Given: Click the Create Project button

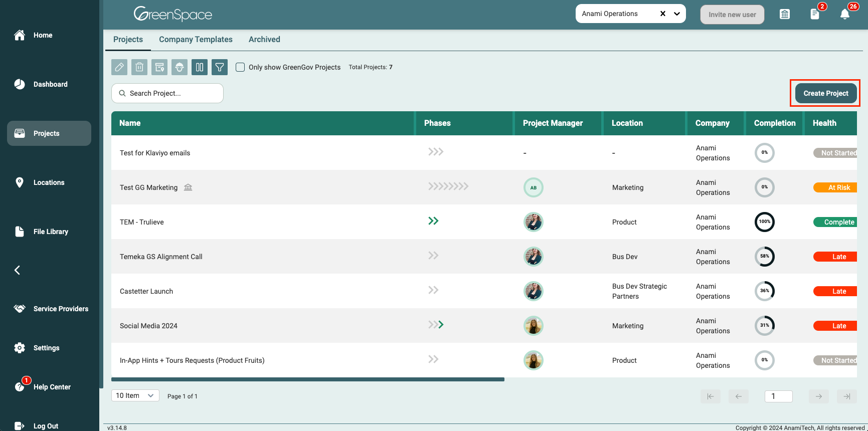Looking at the screenshot, I should (x=825, y=93).
